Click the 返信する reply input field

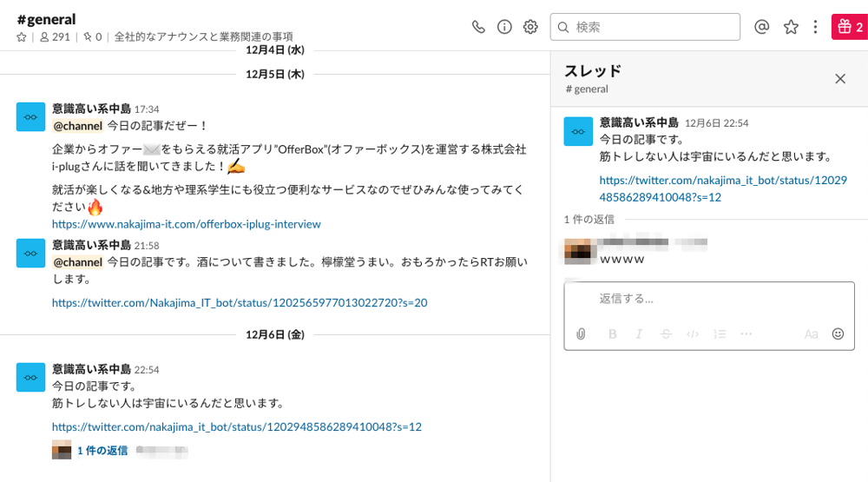(708, 299)
